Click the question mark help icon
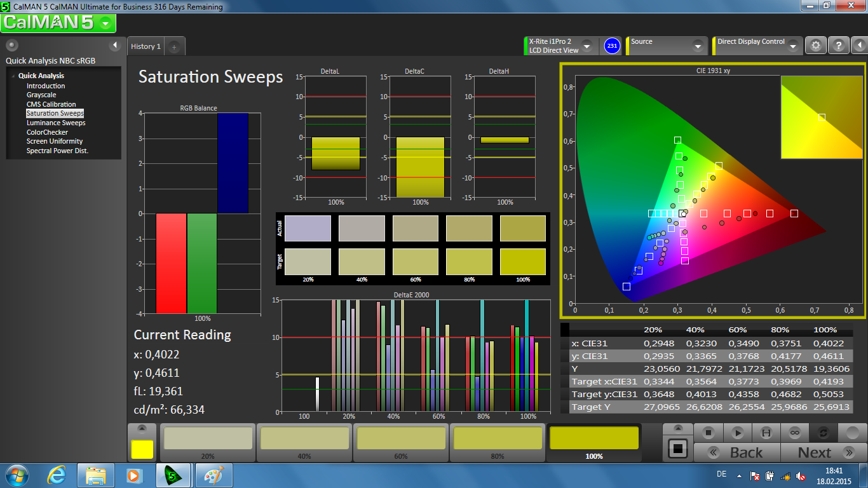Screen dimensions: 868x488 pos(838,46)
